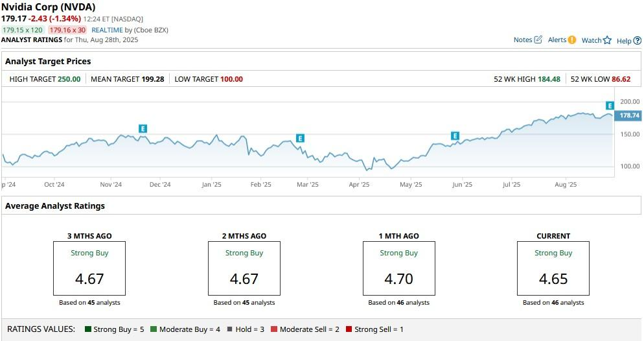Click the 3 MTHS AGO rating box 4.67
This screenshot has width=644, height=341.
pyautogui.click(x=89, y=268)
